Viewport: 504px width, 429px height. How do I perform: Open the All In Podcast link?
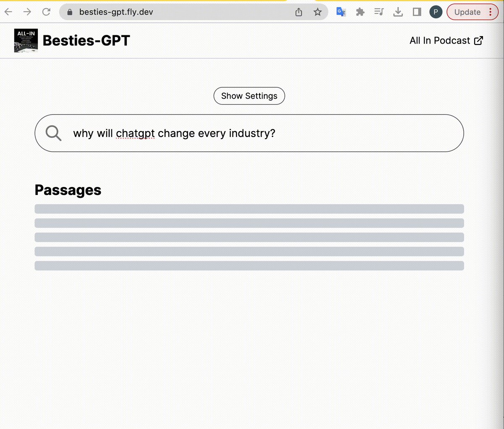point(446,40)
